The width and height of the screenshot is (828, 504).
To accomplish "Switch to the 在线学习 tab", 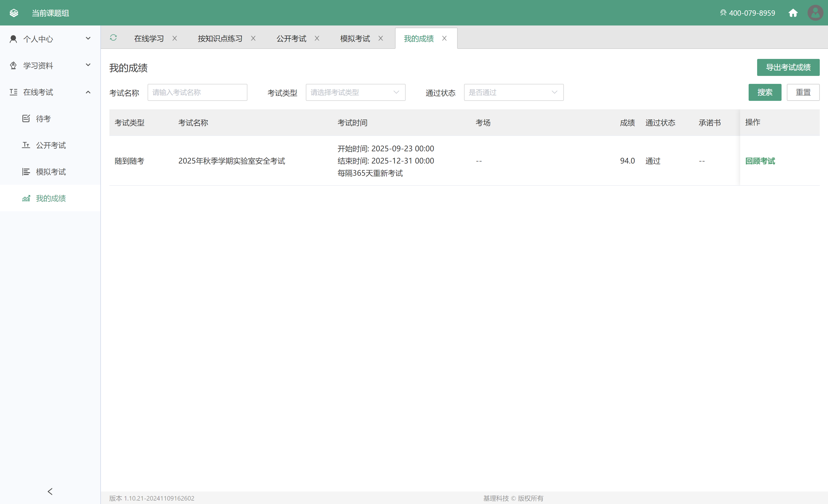I will tap(149, 39).
